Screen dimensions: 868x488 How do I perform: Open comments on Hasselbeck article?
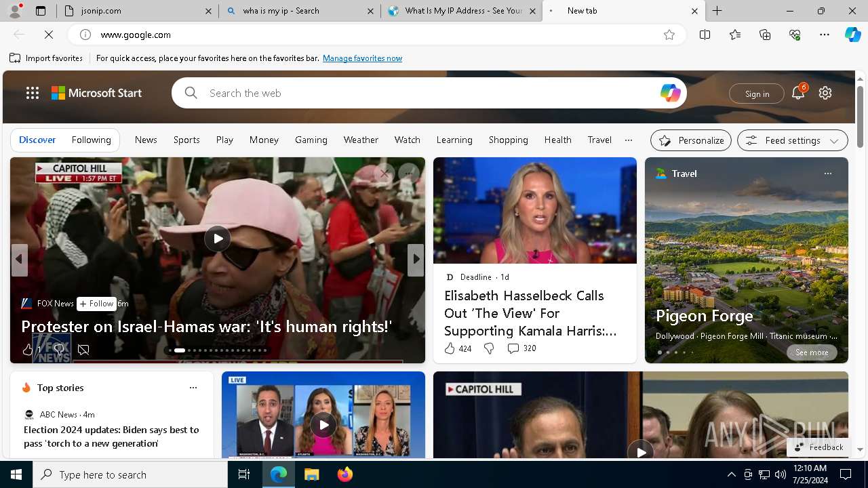521,348
